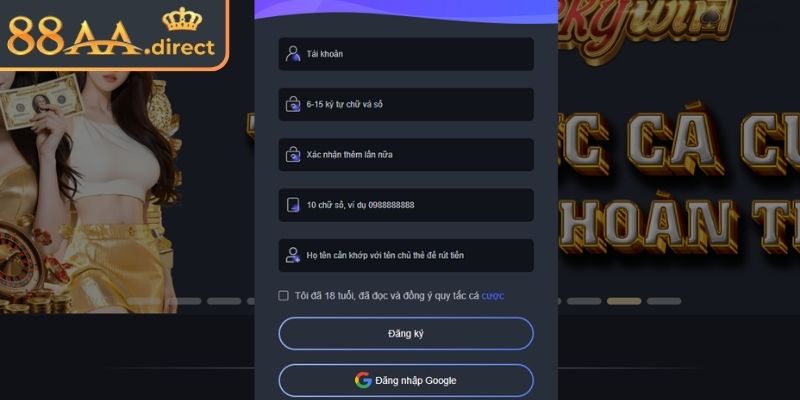Select the last gray carousel indicator dash
This screenshot has width=800, height=400.
click(x=664, y=302)
